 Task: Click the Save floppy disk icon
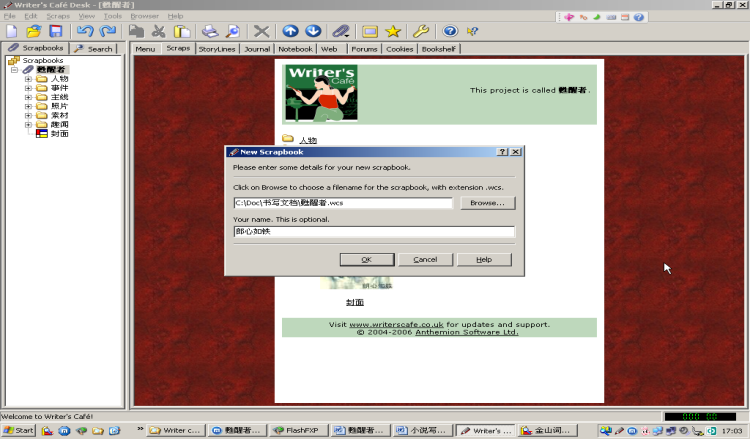click(56, 32)
